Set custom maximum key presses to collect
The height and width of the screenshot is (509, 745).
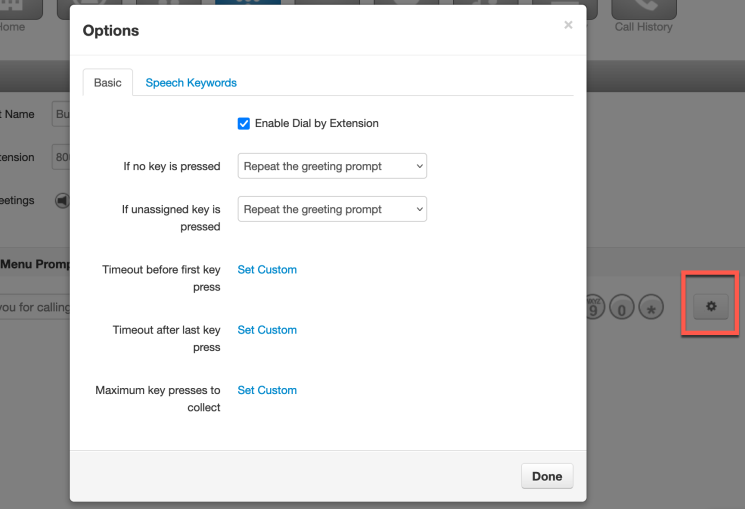267,390
